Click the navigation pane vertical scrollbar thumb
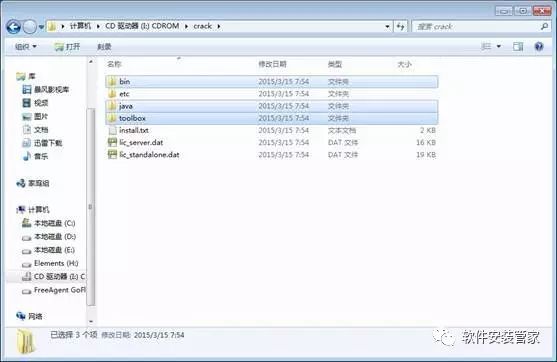The image size is (557, 362). point(91,207)
